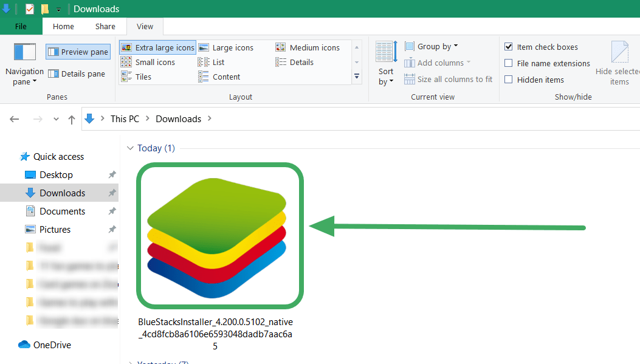The height and width of the screenshot is (364, 640).
Task: Expand chevron after Downloads breadcrumb
Action: [210, 118]
